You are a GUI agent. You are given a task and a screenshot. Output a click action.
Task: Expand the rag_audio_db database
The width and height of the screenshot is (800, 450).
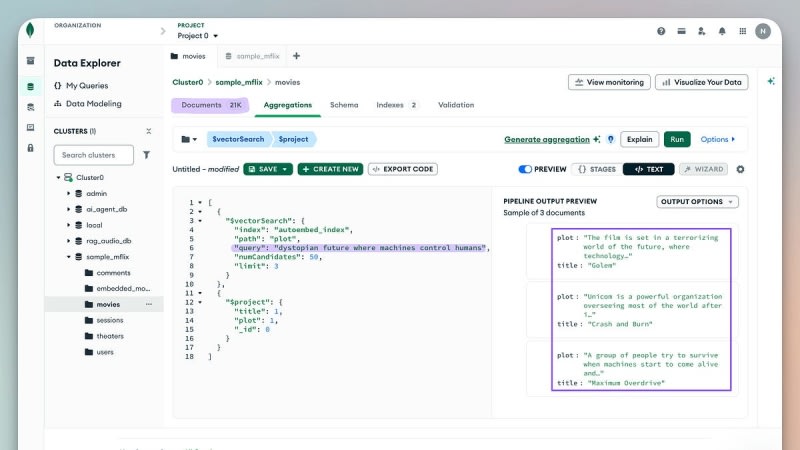click(68, 241)
